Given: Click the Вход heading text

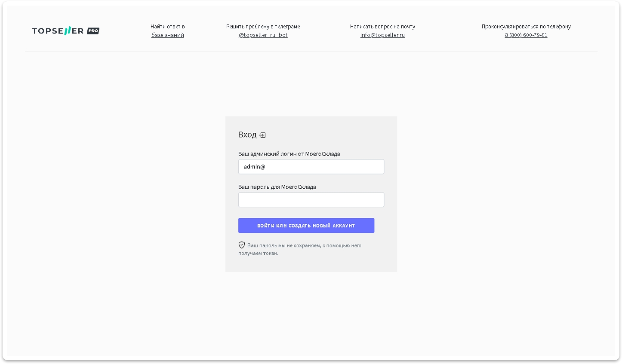Looking at the screenshot, I should point(247,135).
